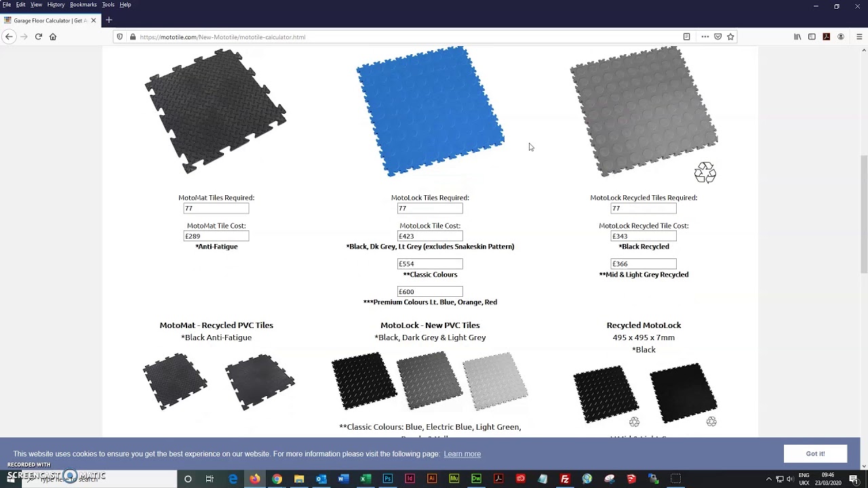Click the Adobe Acrobat extension icon
This screenshot has width=868, height=488.
tap(826, 37)
